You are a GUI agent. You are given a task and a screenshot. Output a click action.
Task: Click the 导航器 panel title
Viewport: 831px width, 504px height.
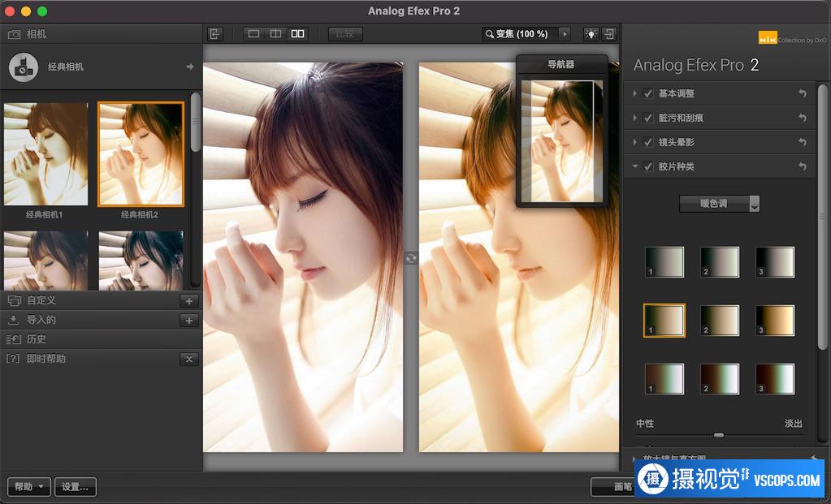(561, 64)
